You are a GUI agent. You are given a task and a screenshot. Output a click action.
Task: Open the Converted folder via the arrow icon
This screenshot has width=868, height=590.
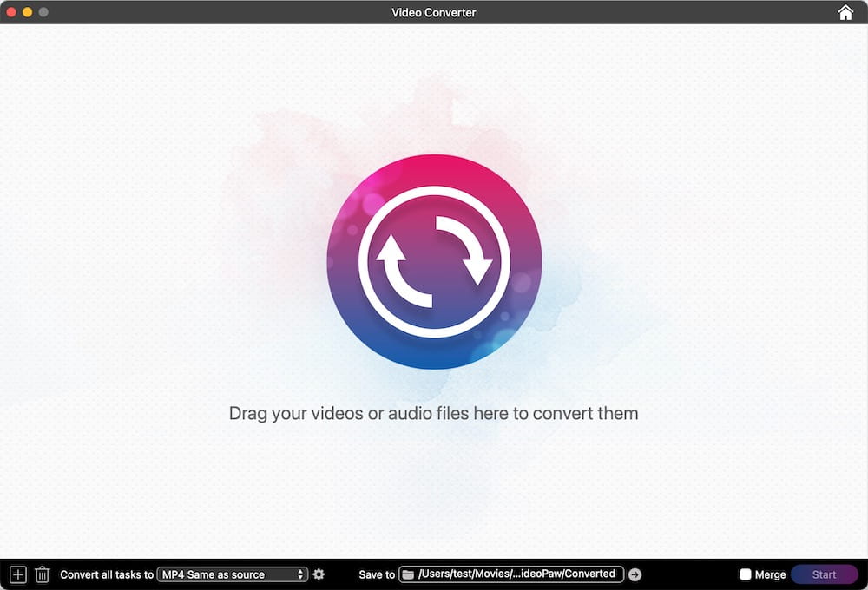click(x=635, y=574)
